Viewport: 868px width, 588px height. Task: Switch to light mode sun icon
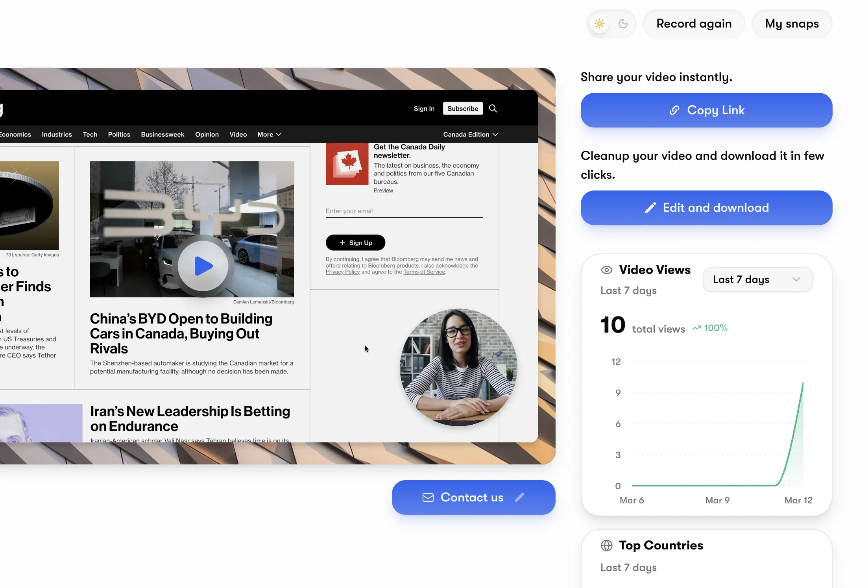point(599,24)
